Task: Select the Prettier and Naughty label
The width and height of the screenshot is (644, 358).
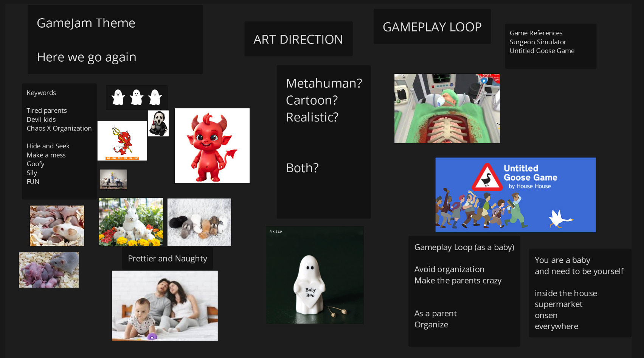Action: 167,258
